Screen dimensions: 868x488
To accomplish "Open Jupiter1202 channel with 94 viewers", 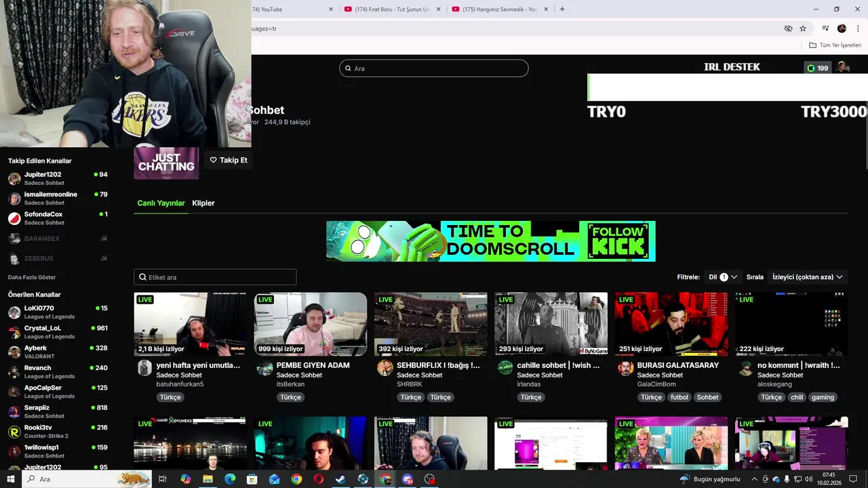I will tap(58, 178).
